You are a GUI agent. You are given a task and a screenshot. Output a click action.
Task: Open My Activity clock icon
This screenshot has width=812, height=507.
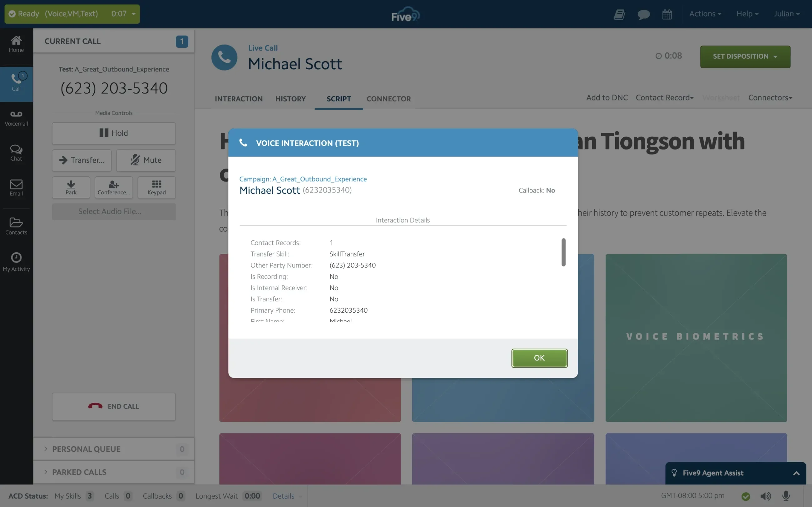click(16, 261)
